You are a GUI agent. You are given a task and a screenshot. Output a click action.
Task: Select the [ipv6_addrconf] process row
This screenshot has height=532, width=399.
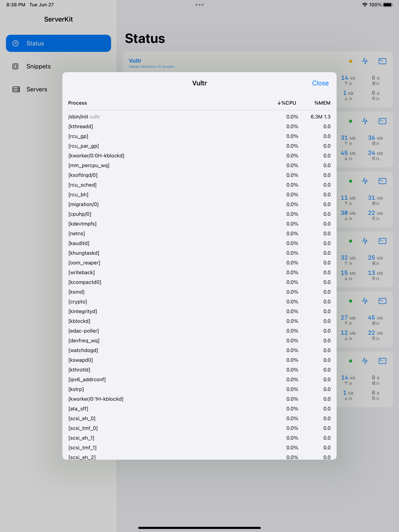(199, 379)
